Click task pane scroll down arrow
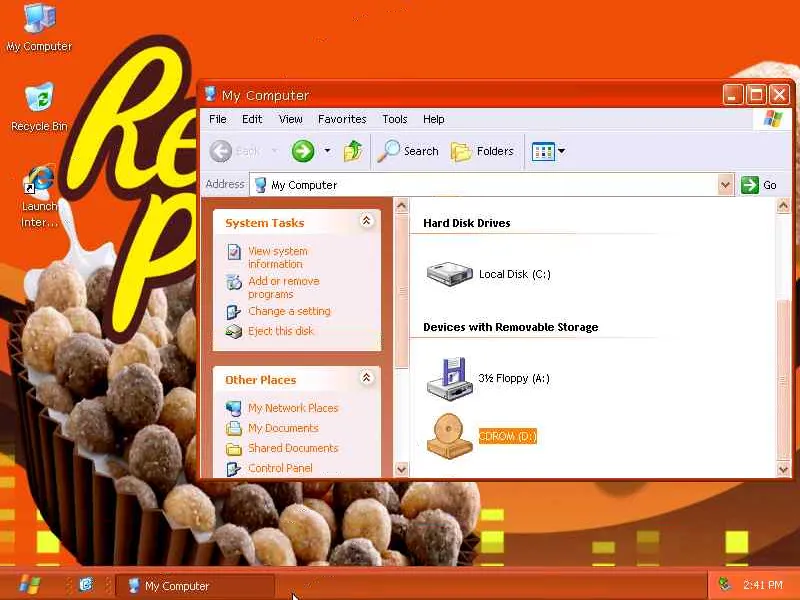 coord(402,469)
